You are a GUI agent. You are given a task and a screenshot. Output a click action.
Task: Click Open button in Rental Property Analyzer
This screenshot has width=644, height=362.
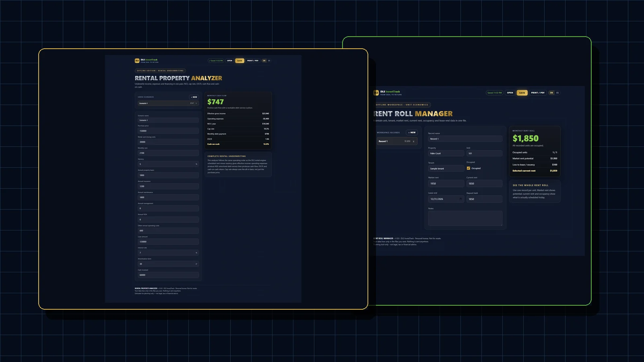pyautogui.click(x=229, y=61)
